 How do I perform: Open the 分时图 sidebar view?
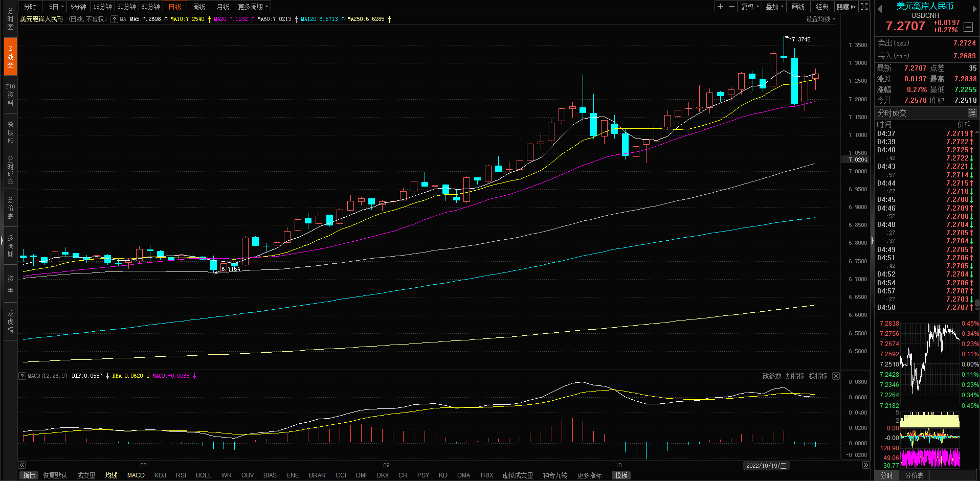tap(10, 19)
